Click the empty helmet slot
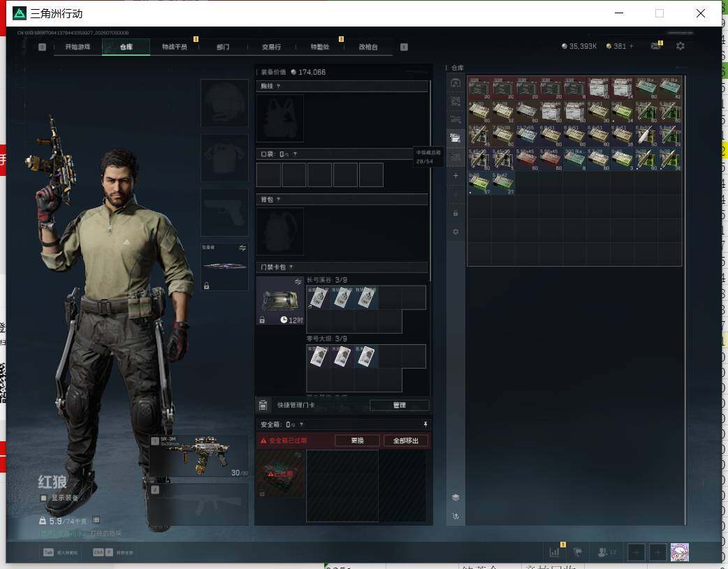This screenshot has height=569, width=728. (224, 103)
